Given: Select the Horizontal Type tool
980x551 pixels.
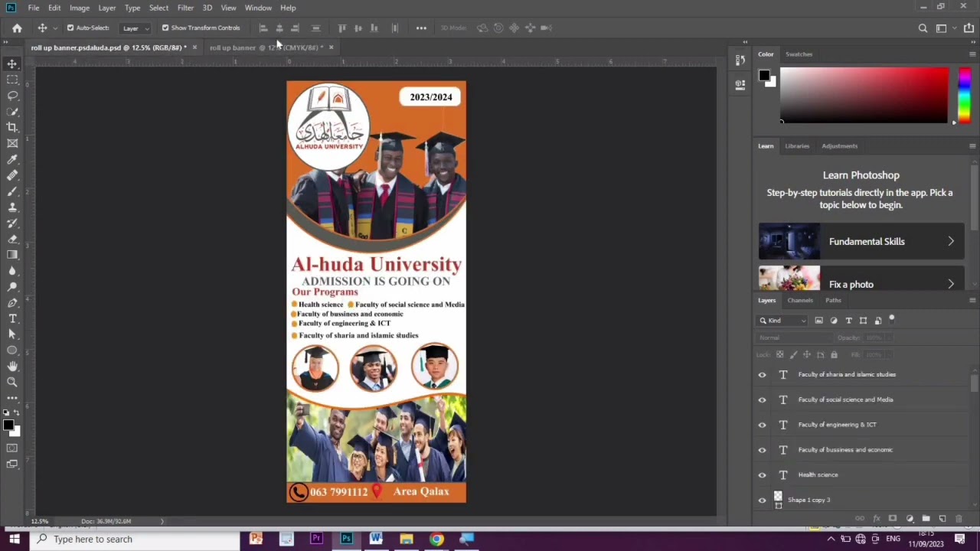Looking at the screenshot, I should click(x=12, y=318).
